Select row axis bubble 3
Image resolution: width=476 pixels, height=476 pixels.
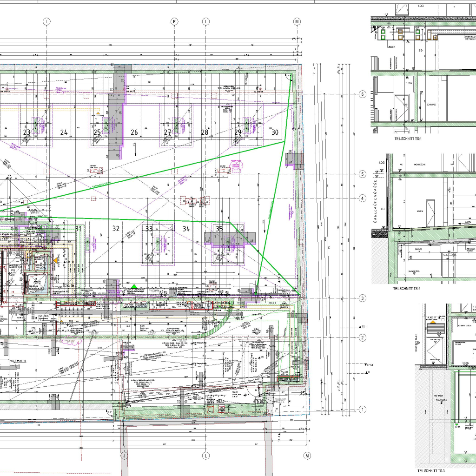point(363,298)
